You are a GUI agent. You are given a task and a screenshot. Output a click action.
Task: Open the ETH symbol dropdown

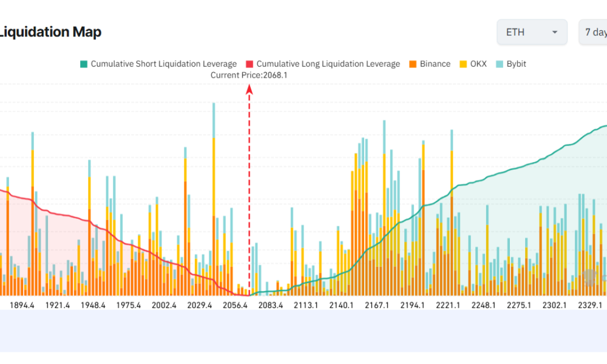[x=532, y=32]
